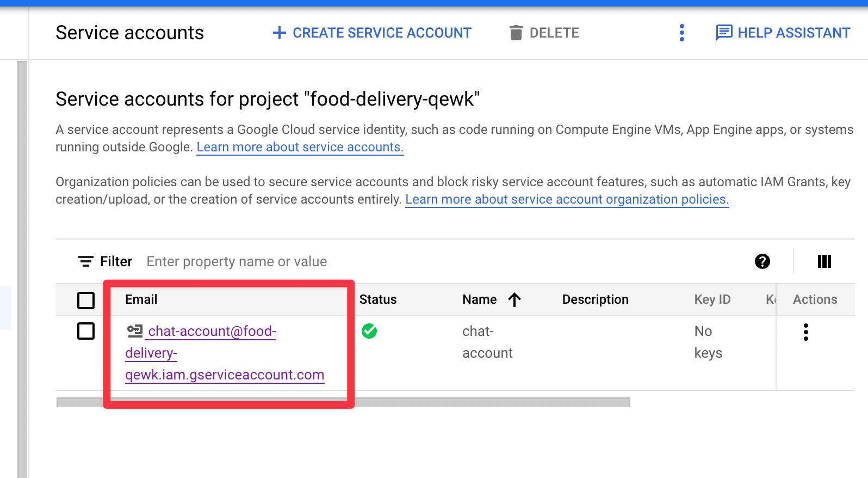868x478 pixels.
Task: Toggle the select-all checkbox in table header
Action: click(86, 300)
